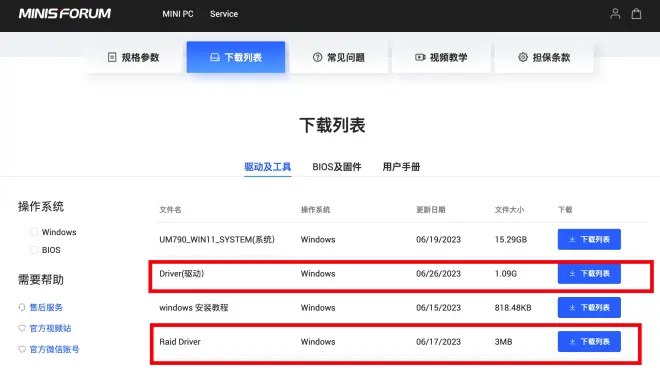Select the 下载列表 tab
This screenshot has width=660, height=378.
click(236, 57)
